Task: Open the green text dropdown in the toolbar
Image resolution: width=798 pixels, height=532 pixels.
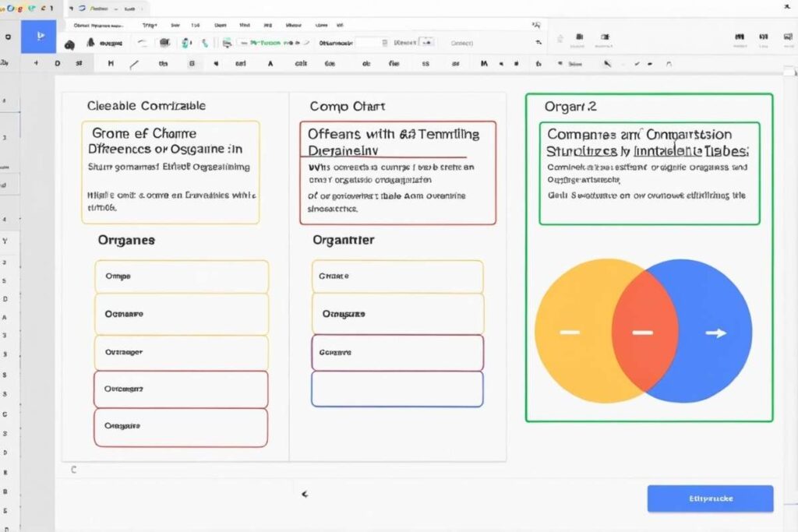Action: pyautogui.click(x=274, y=44)
